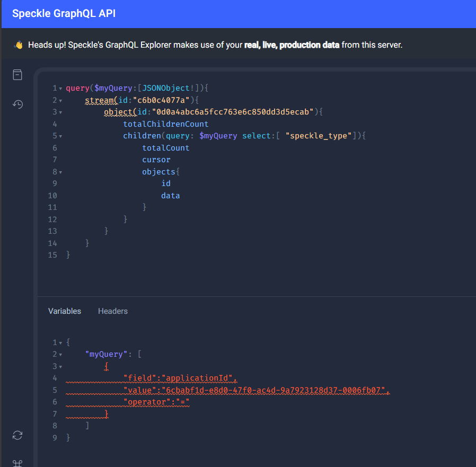Collapse the objects block fold arrow
476x467 pixels.
coord(60,172)
